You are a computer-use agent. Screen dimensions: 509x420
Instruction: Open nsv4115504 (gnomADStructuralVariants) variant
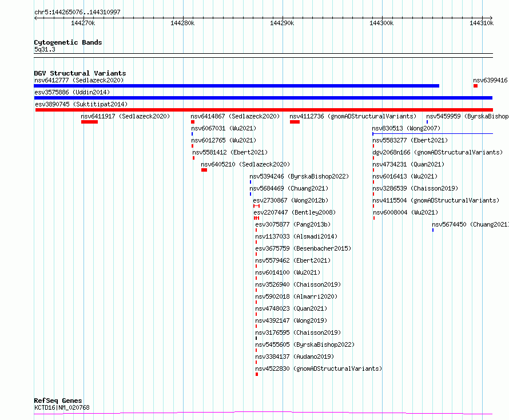tap(436, 200)
